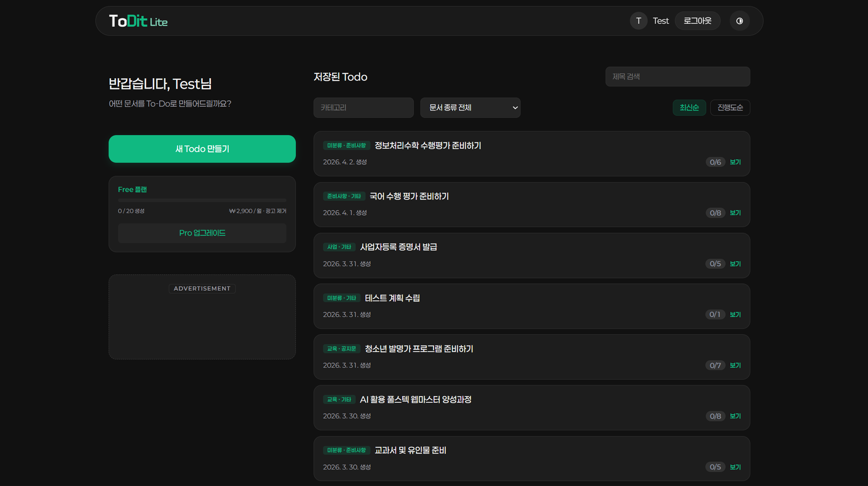Click the 0/1 progress badge
Viewport: 868px width, 486px height.
[715, 315]
